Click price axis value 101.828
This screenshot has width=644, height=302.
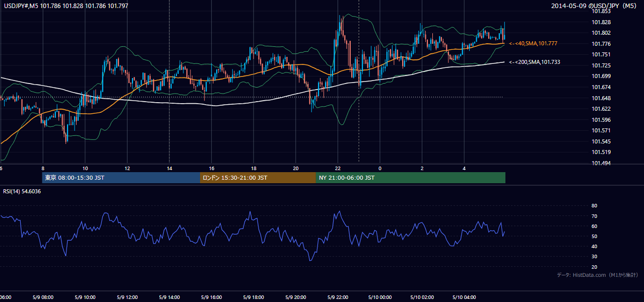[601, 22]
